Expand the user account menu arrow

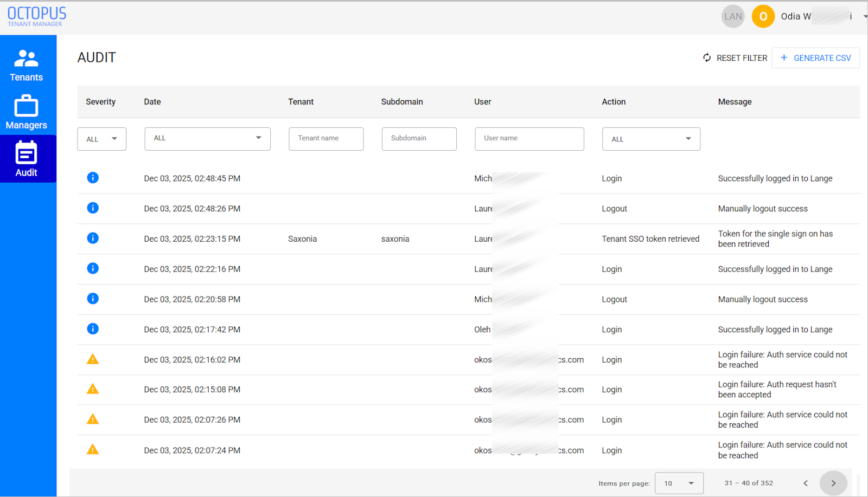click(x=865, y=16)
